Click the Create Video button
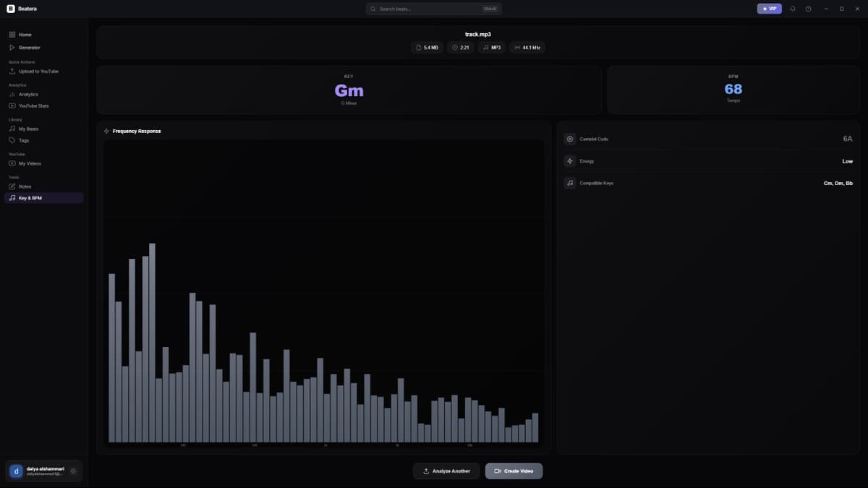Viewport: 868px width, 488px height. (514, 471)
